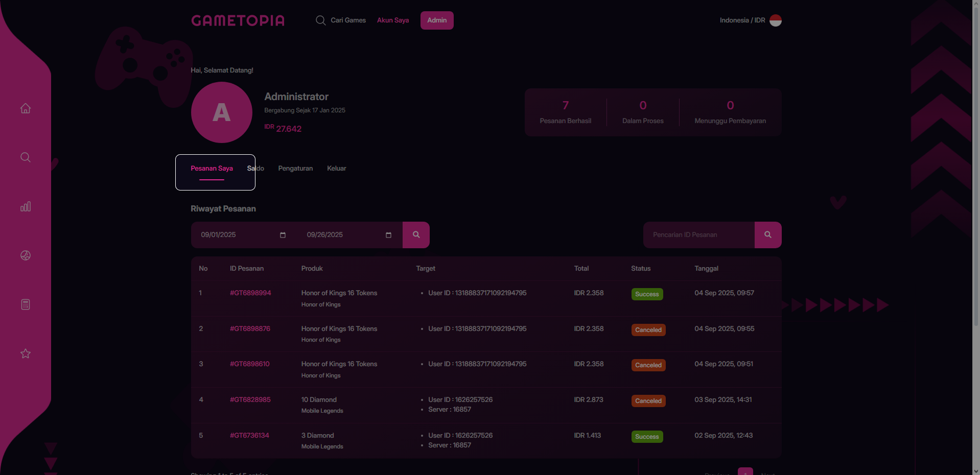
Task: Click the Dalam Proses counter
Action: [643, 112]
